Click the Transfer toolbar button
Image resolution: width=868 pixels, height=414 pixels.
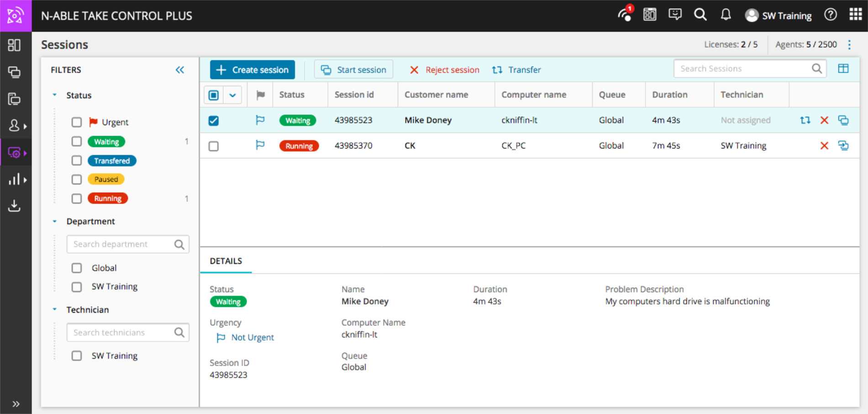coord(516,70)
